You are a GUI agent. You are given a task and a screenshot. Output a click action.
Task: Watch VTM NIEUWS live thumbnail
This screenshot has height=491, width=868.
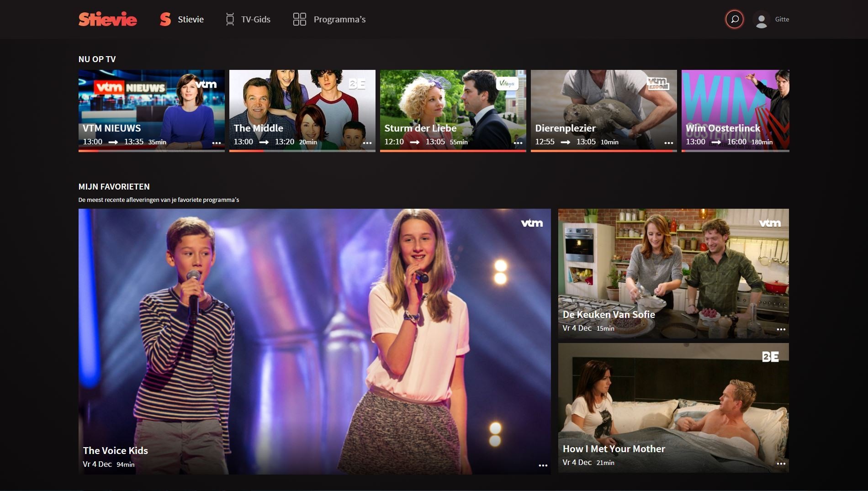tap(152, 110)
